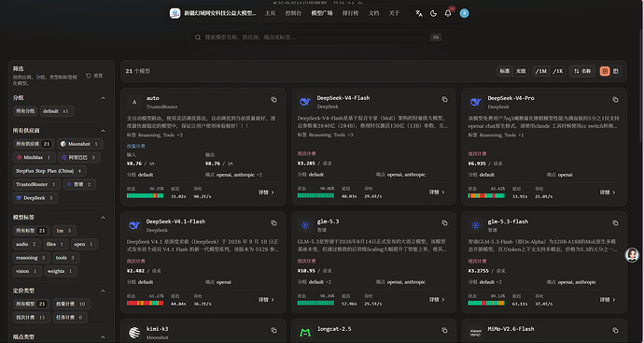Select the 按量计费 pricing type

(71, 304)
